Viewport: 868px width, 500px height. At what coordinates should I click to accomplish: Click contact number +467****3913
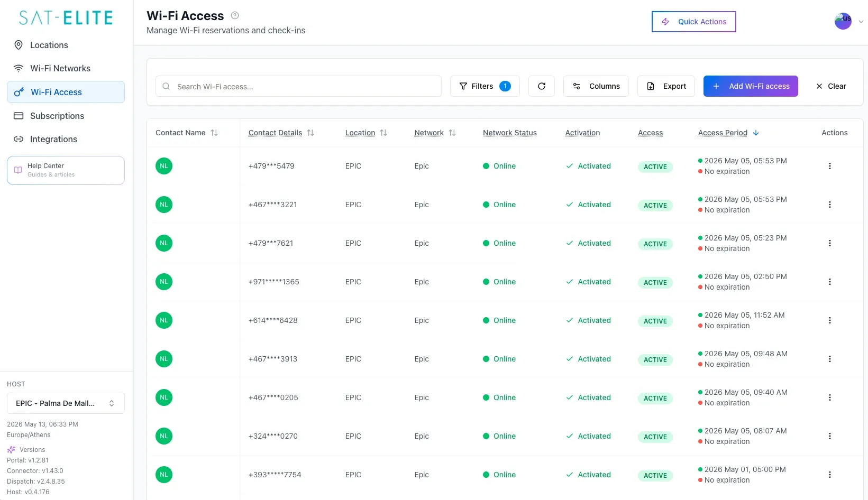click(273, 359)
